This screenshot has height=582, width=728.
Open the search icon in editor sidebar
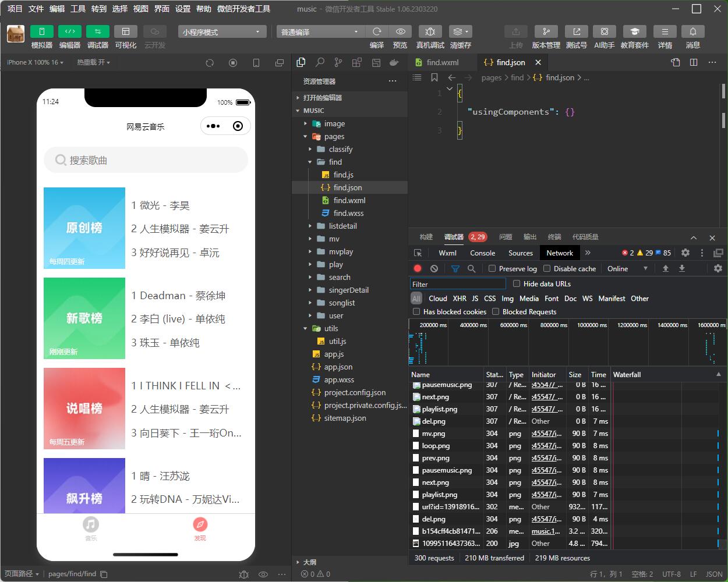tap(320, 62)
